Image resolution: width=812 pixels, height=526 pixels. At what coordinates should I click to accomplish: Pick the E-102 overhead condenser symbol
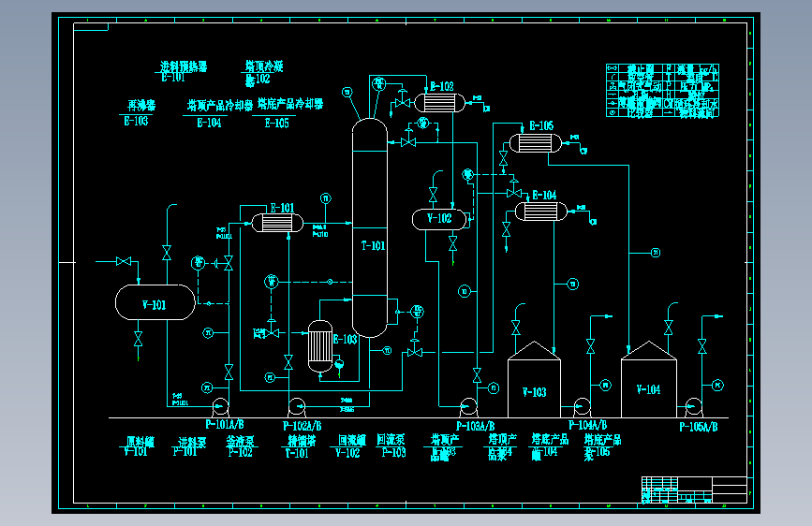pos(439,103)
